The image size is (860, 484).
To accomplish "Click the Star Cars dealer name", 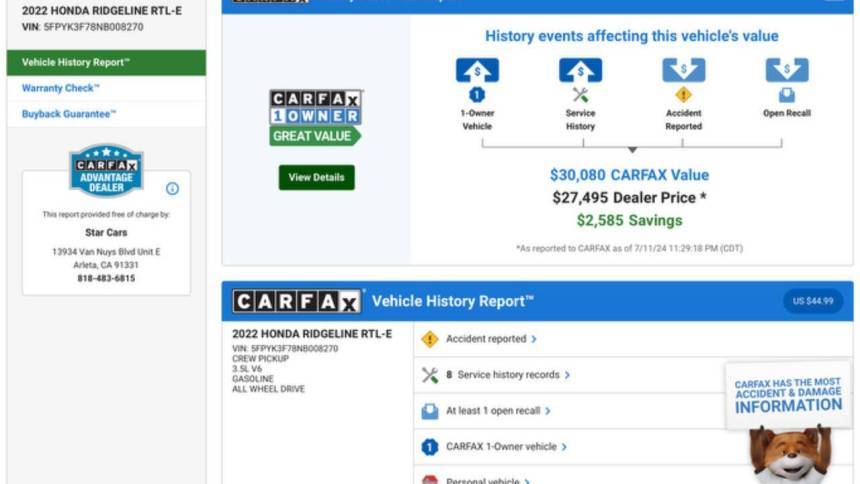I will tap(106, 233).
